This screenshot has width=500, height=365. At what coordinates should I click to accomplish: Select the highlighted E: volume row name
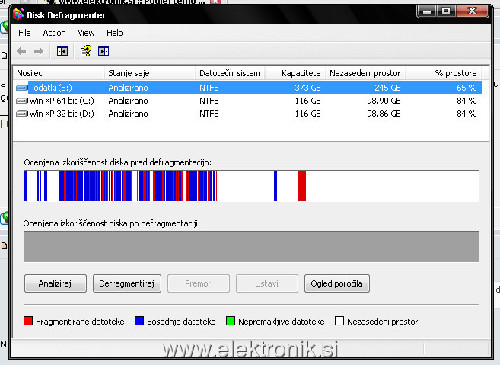(x=53, y=88)
